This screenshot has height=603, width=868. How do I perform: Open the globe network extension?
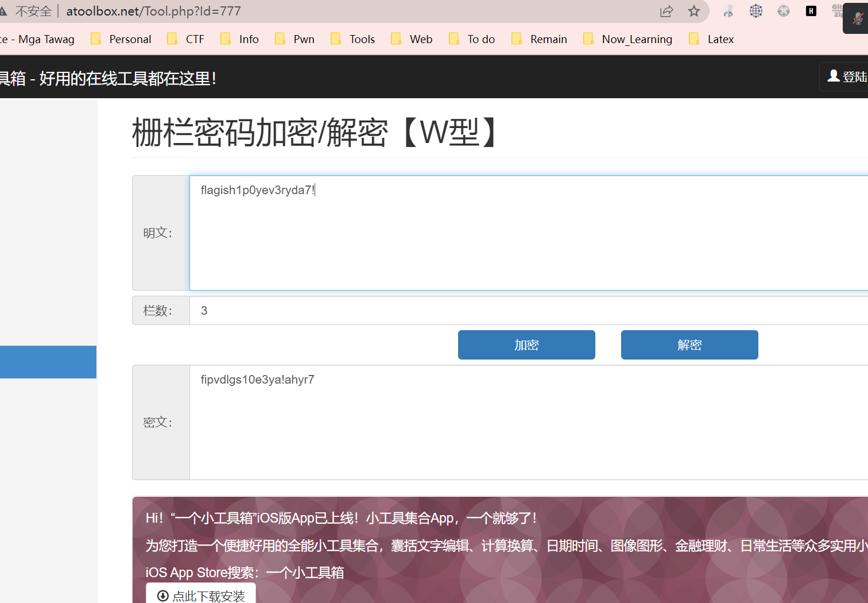(x=756, y=11)
